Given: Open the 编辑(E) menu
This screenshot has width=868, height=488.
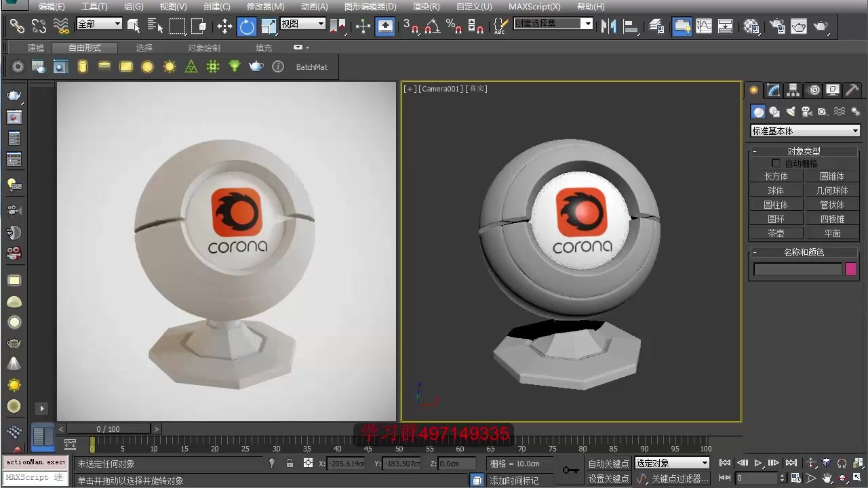Looking at the screenshot, I should pyautogui.click(x=52, y=7).
